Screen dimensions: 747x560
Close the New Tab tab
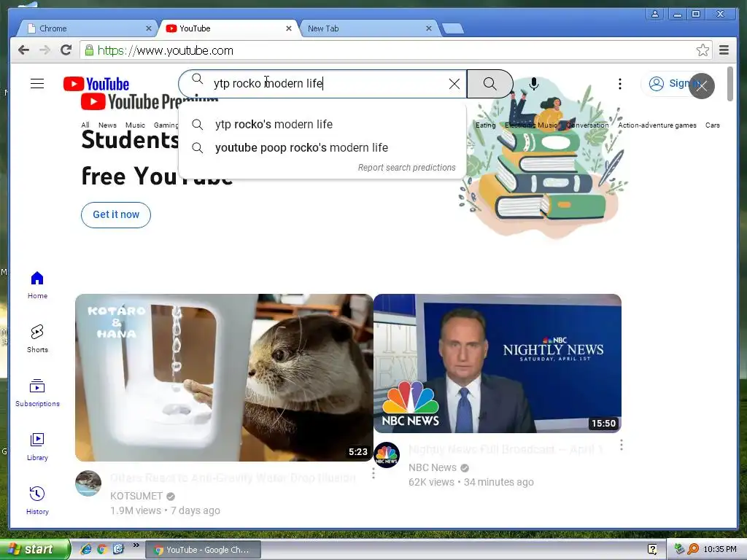[429, 28]
